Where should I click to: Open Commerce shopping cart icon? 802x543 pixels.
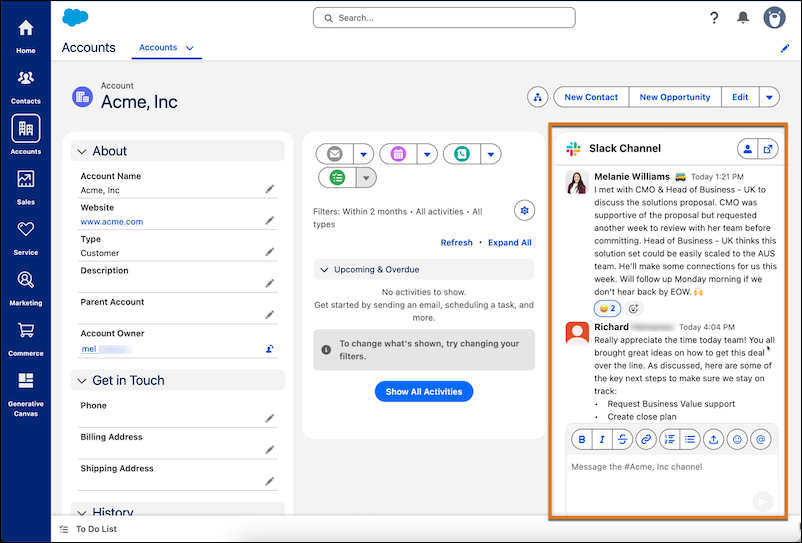coord(26,330)
